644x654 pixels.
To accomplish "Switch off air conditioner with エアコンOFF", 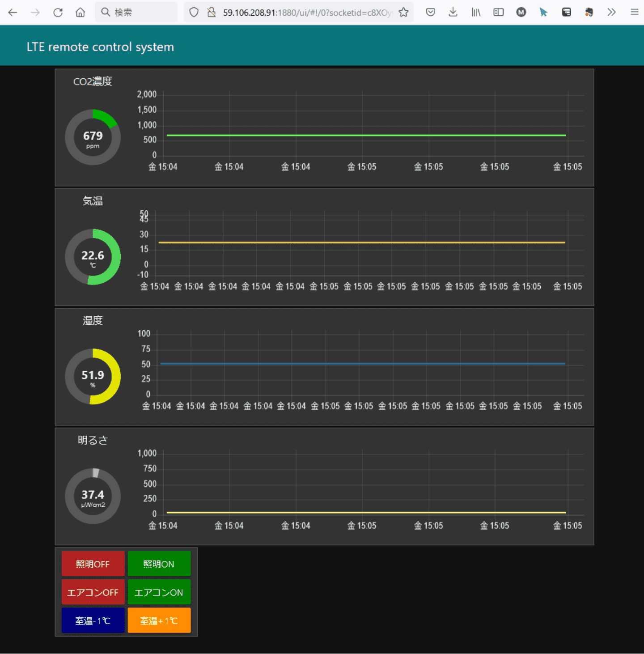I will 93,592.
